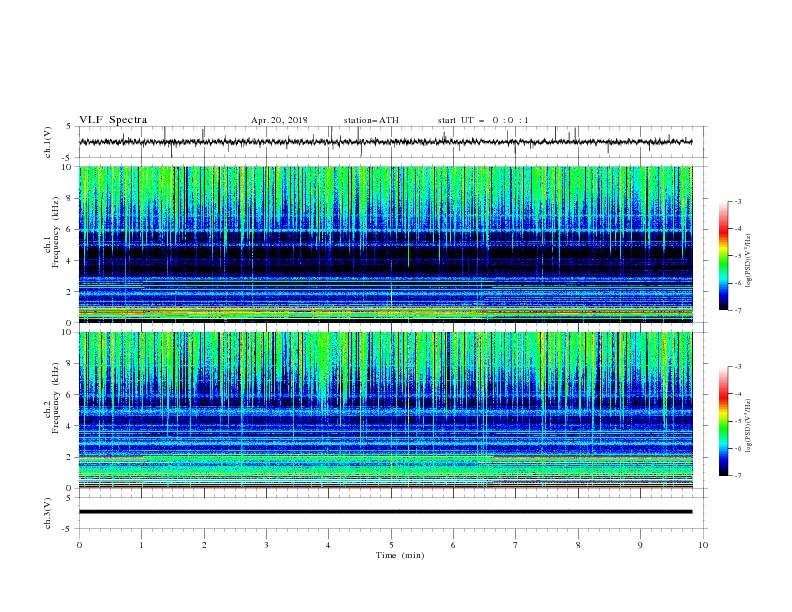Click inside the ch.1 spectrogram panel
Screen dimensions: 792x612
point(385,244)
